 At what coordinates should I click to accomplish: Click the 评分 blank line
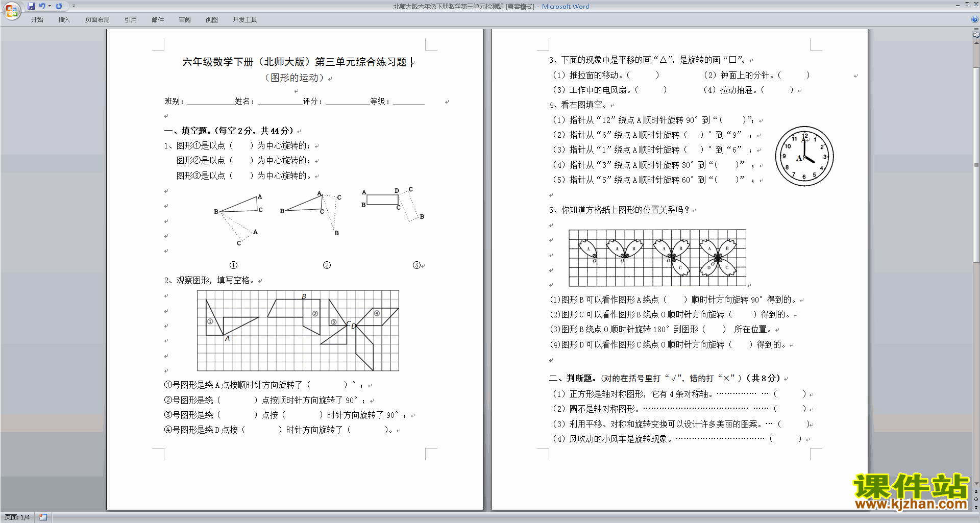(x=348, y=101)
